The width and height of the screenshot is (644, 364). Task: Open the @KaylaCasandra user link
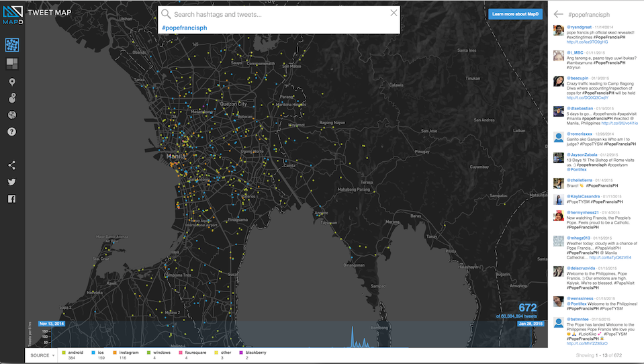[583, 196]
